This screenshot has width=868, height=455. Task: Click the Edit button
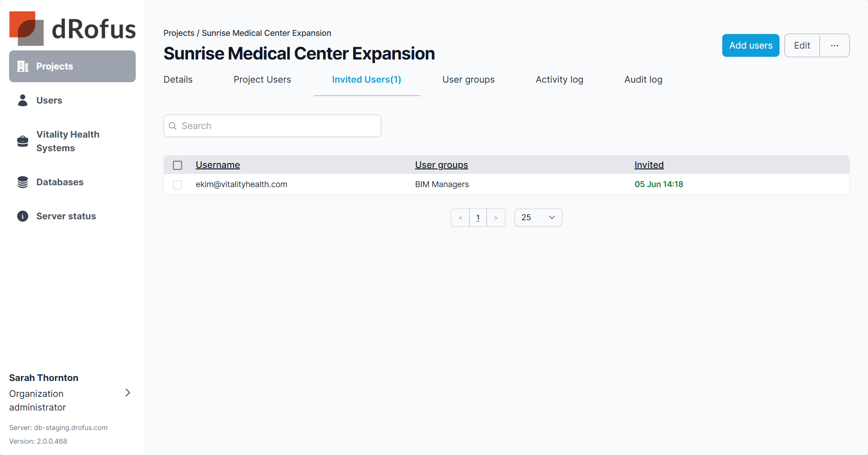coord(802,45)
